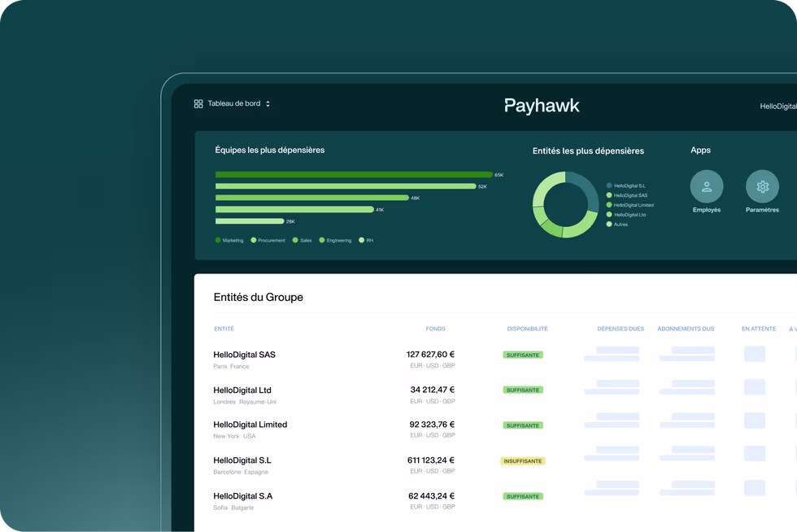Click the Engineering legend dot
The image size is (797, 532).
pyautogui.click(x=322, y=240)
